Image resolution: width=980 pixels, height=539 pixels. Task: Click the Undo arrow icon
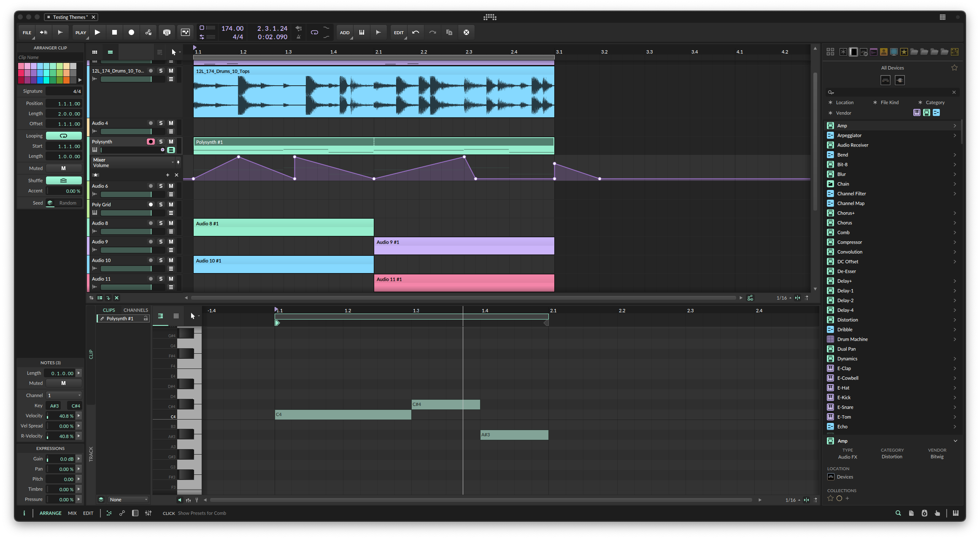[x=416, y=32]
